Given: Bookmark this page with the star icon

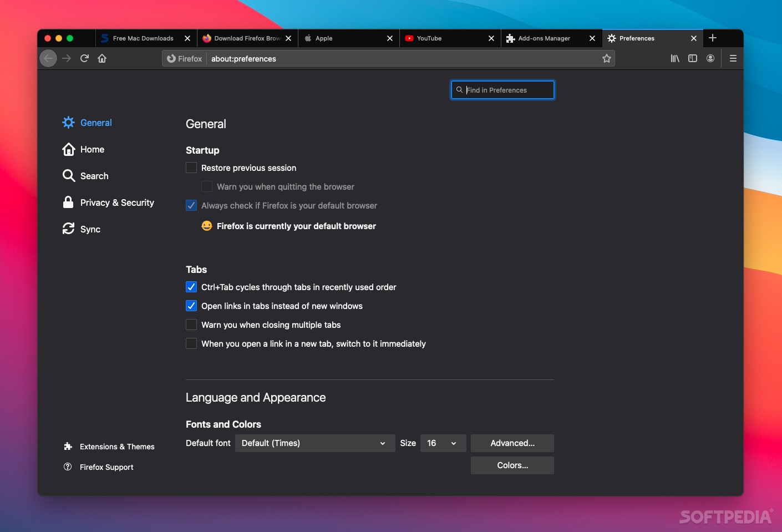Looking at the screenshot, I should [606, 58].
